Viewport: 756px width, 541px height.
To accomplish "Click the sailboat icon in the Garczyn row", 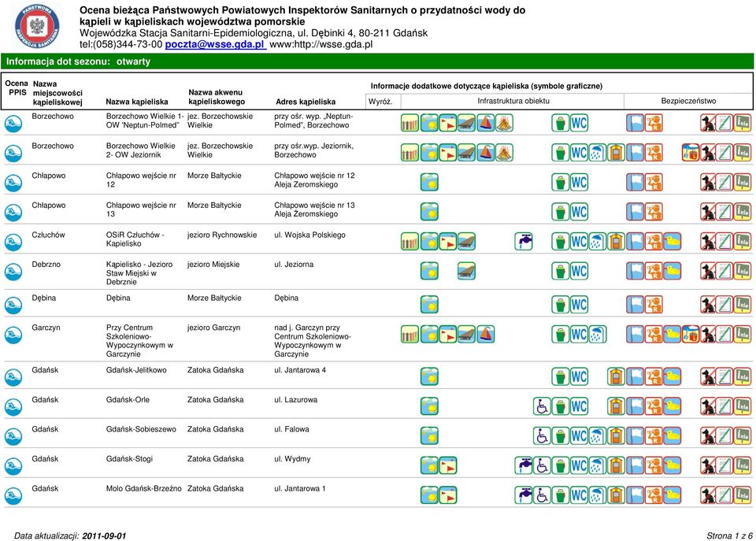I will (x=486, y=334).
